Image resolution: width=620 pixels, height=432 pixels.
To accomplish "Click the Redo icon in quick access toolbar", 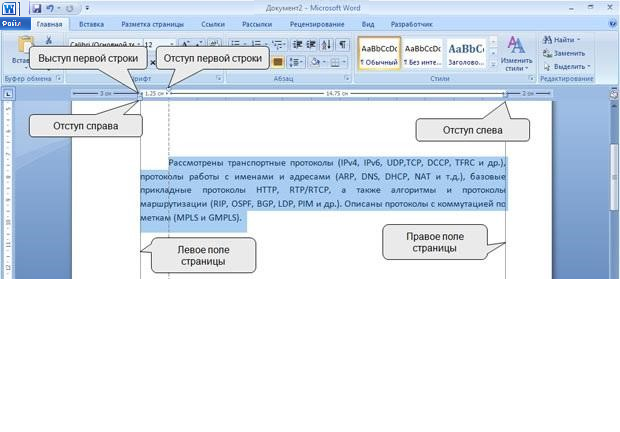I will 70,8.
